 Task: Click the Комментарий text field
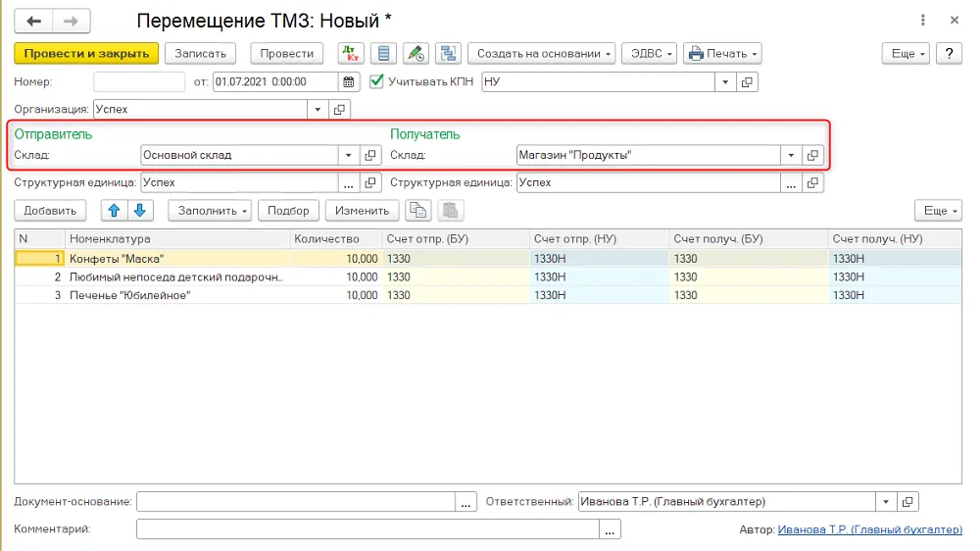pyautogui.click(x=367, y=529)
